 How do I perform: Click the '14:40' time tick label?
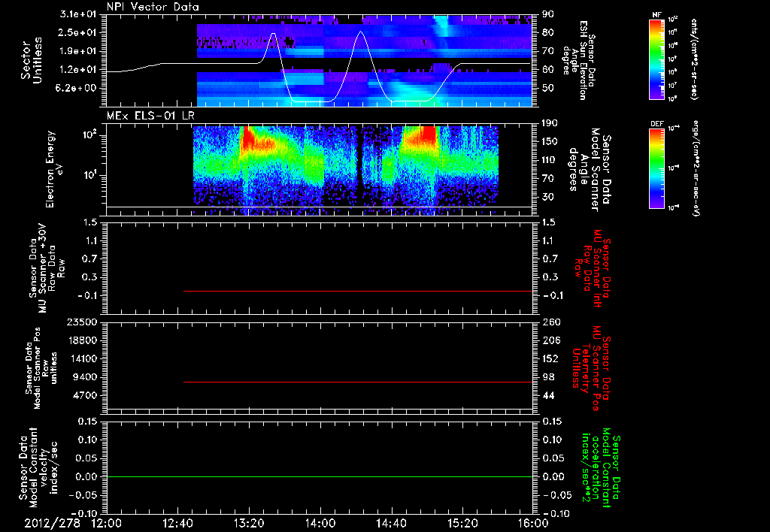pos(391,524)
